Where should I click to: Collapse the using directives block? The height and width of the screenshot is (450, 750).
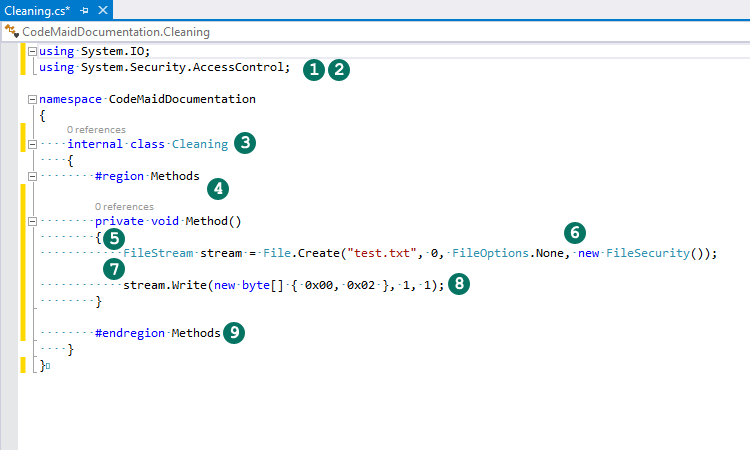tap(32, 51)
